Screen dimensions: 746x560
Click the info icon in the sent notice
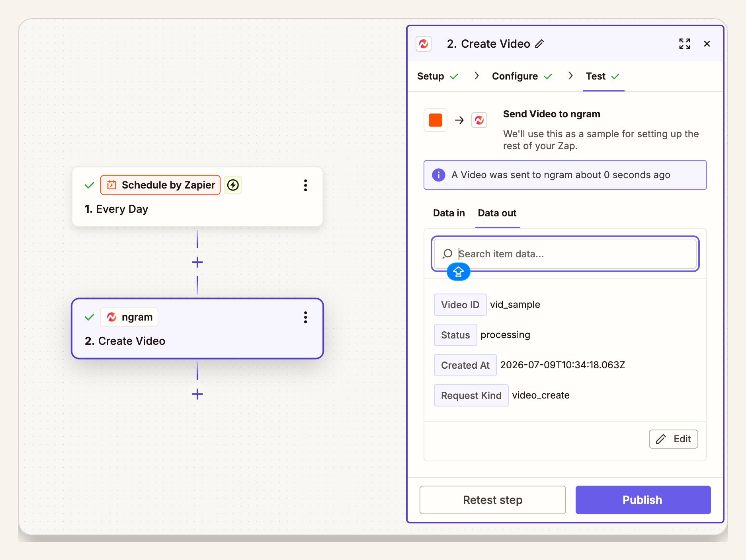[x=439, y=175]
